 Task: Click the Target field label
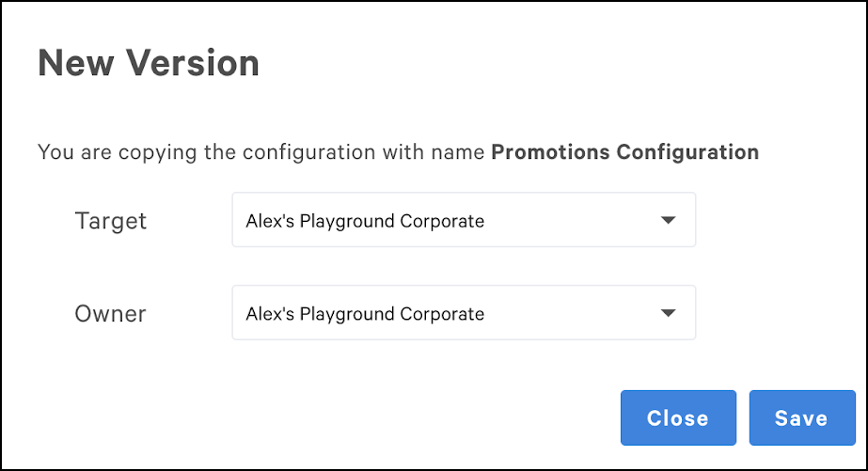click(x=111, y=221)
